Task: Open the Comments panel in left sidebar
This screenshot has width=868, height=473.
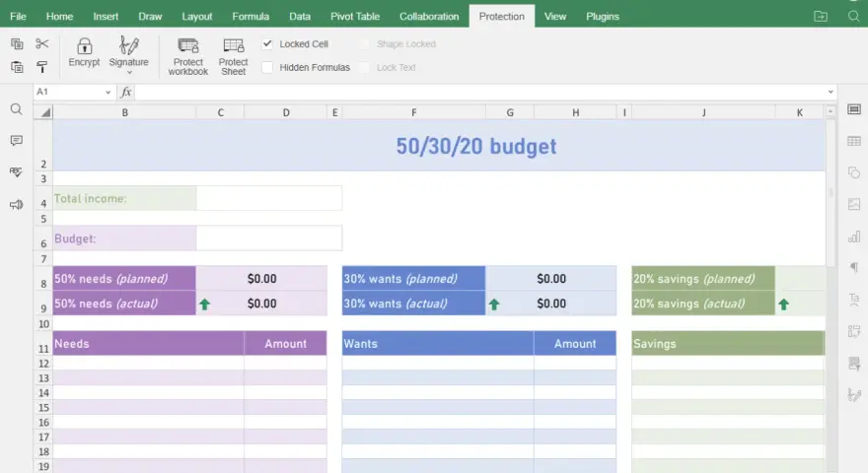Action: click(x=17, y=141)
